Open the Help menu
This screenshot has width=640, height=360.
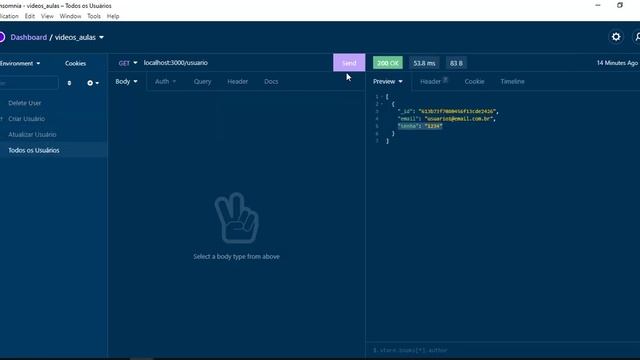[113, 16]
